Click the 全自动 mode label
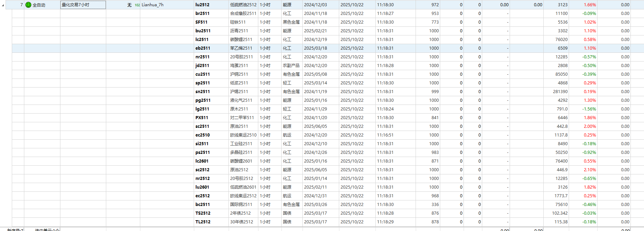The height and width of the screenshot is (231, 644). [39, 5]
